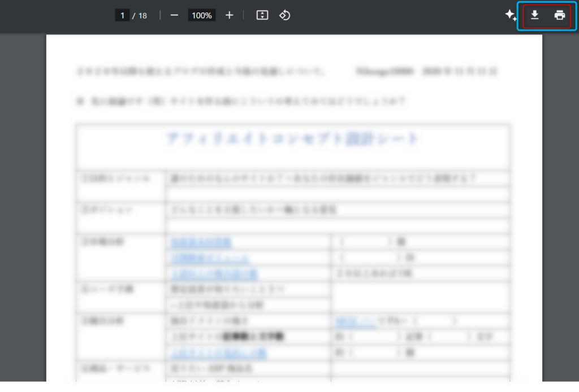Screen dimensions: 579x392
Task: Click the 100% zoom level field
Action: click(201, 15)
